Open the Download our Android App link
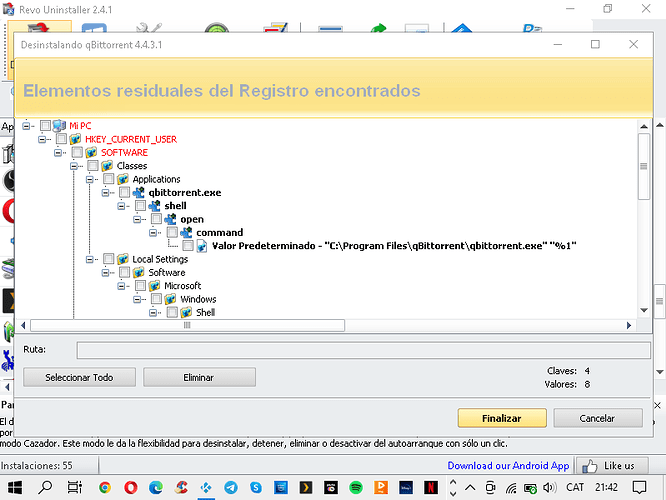Image resolution: width=666 pixels, height=500 pixels. point(508,466)
